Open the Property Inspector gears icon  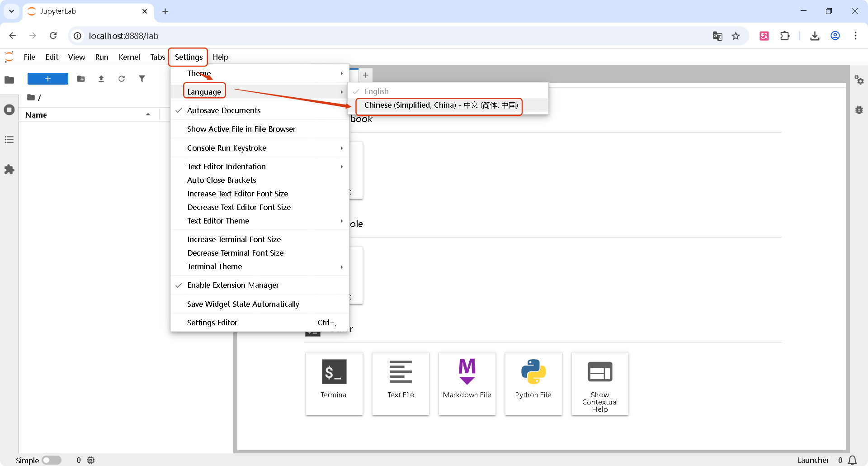859,80
